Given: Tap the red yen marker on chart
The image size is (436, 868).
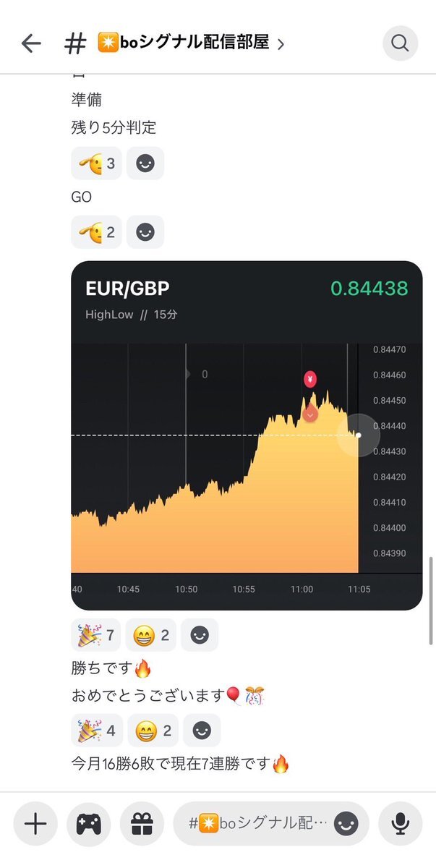Looking at the screenshot, I should (x=310, y=378).
